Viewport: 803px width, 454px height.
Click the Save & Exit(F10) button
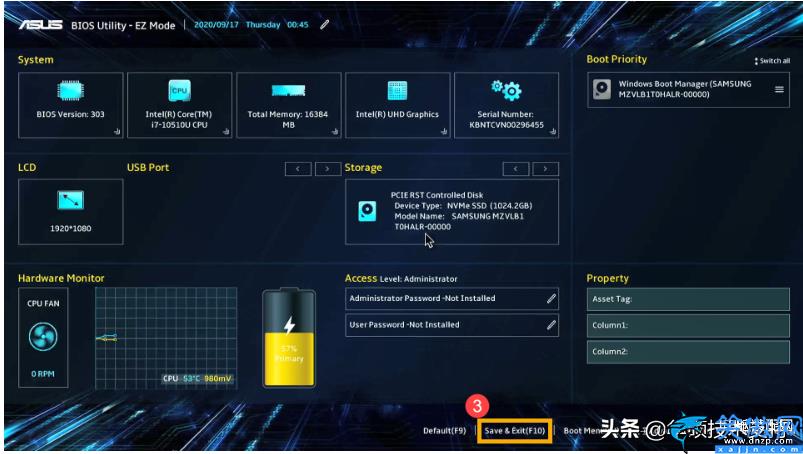tap(515, 431)
